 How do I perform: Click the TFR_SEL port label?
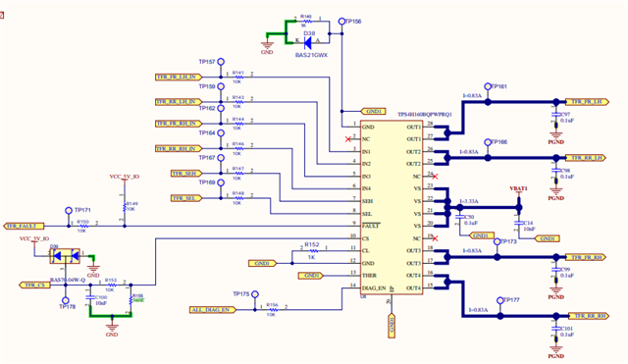186,198
